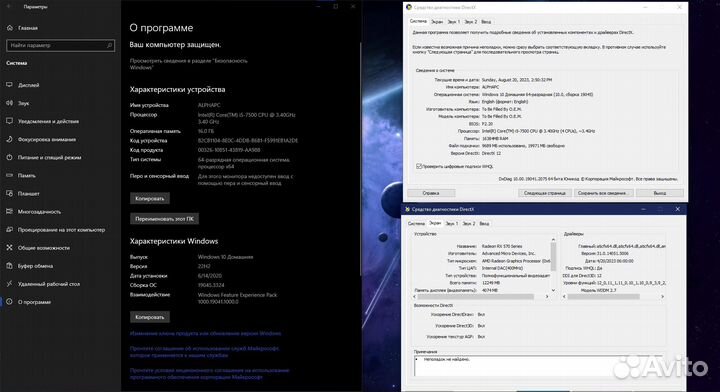Open Фокусировка внимания settings
This screenshot has height=392, width=720.
pos(41,139)
